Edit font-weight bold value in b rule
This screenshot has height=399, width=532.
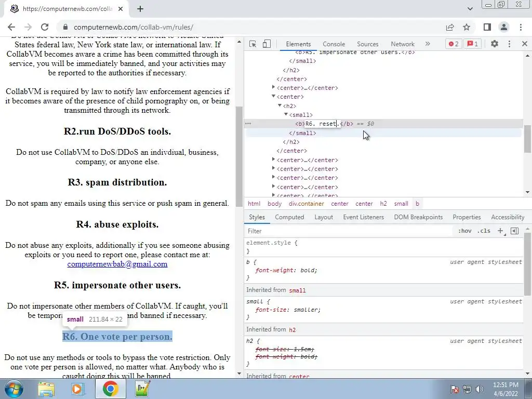(x=308, y=270)
